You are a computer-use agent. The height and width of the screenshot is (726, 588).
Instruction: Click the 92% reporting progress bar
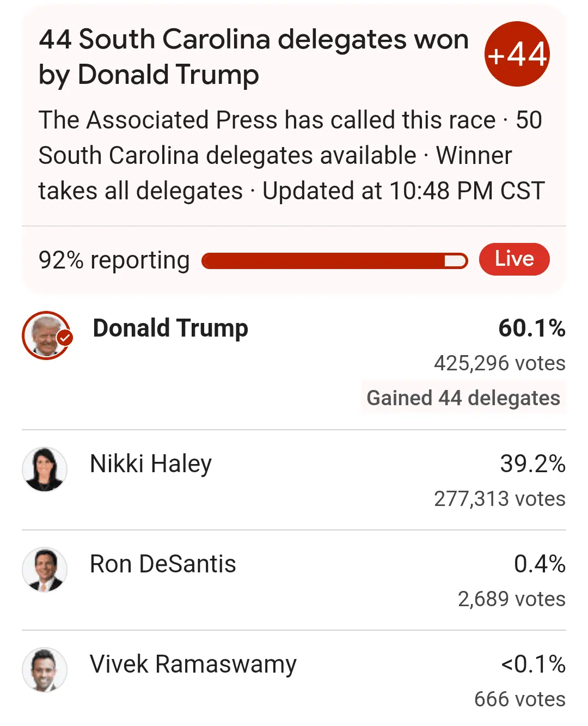334,261
